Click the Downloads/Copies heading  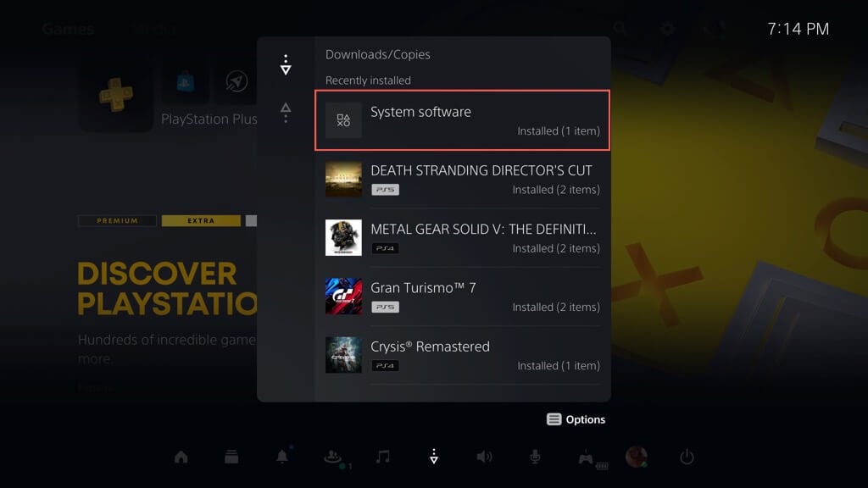click(377, 55)
